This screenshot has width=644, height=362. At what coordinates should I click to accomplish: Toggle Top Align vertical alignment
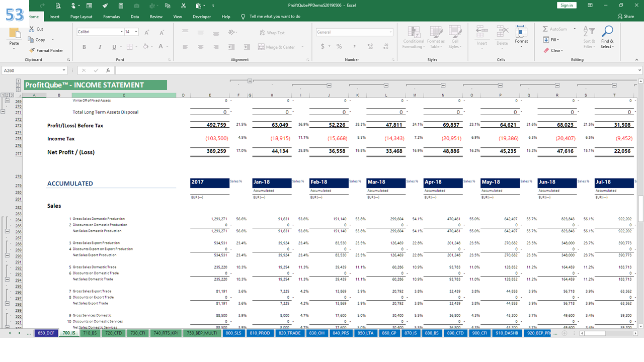tap(186, 32)
